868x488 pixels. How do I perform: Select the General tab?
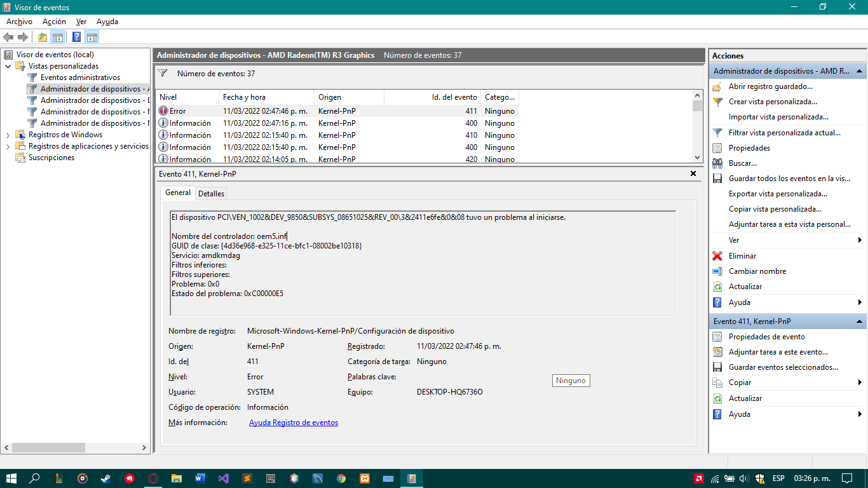[177, 193]
